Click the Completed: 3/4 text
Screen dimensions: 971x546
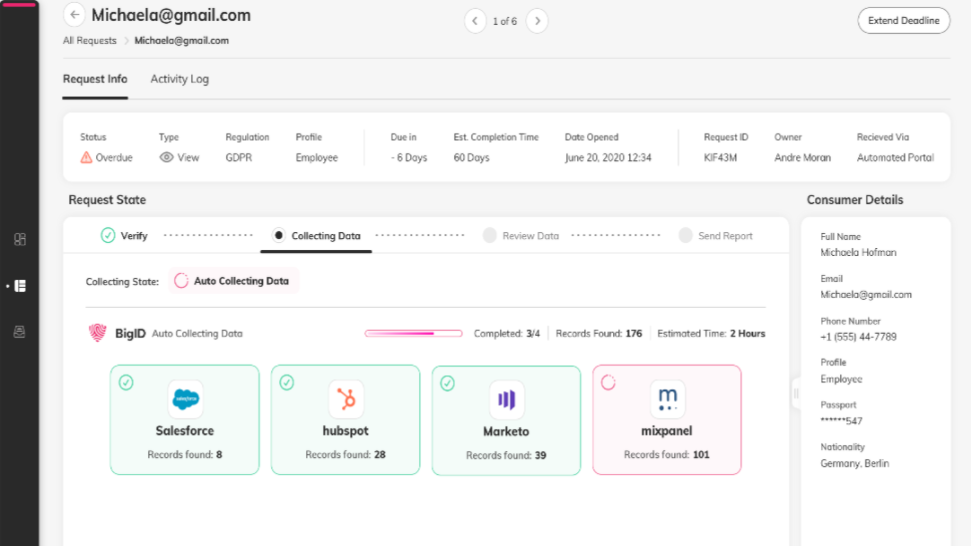coord(507,333)
